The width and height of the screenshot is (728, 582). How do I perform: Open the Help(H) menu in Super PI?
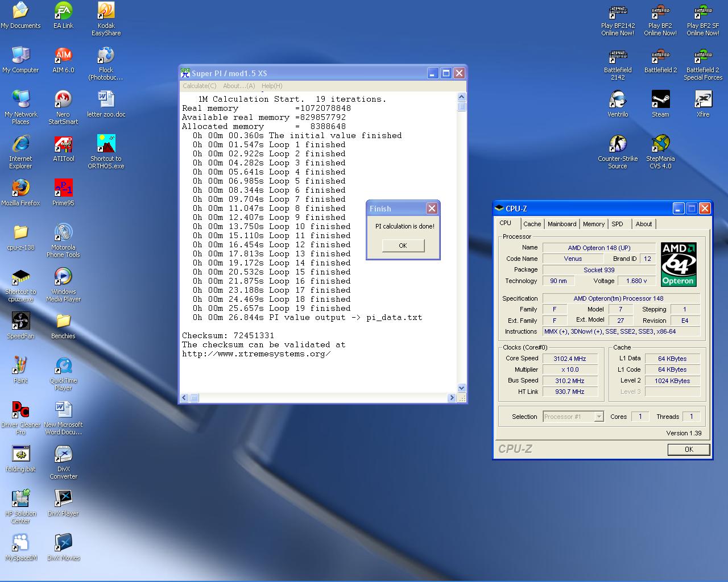pos(272,86)
